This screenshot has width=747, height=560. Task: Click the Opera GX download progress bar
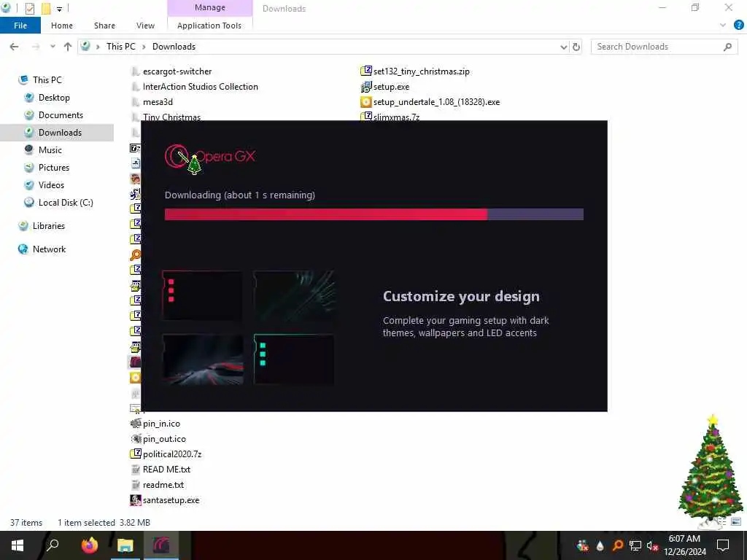tap(374, 214)
